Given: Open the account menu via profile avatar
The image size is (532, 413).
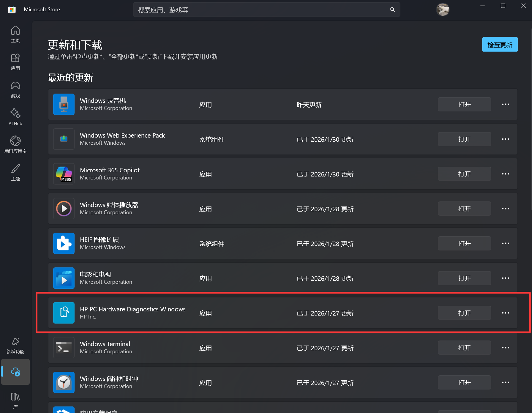Looking at the screenshot, I should (443, 9).
